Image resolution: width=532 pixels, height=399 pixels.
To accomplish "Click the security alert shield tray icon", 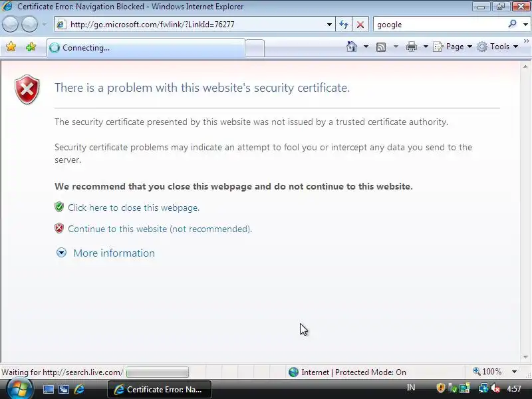I will [440, 388].
